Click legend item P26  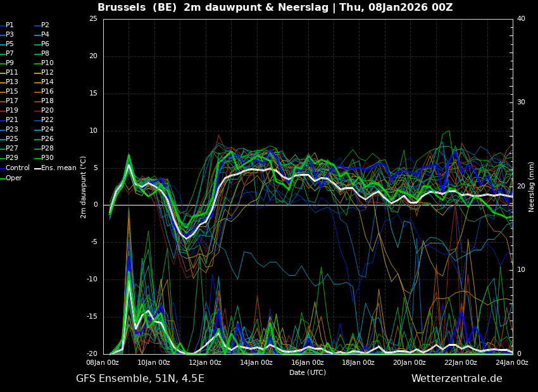(x=44, y=138)
